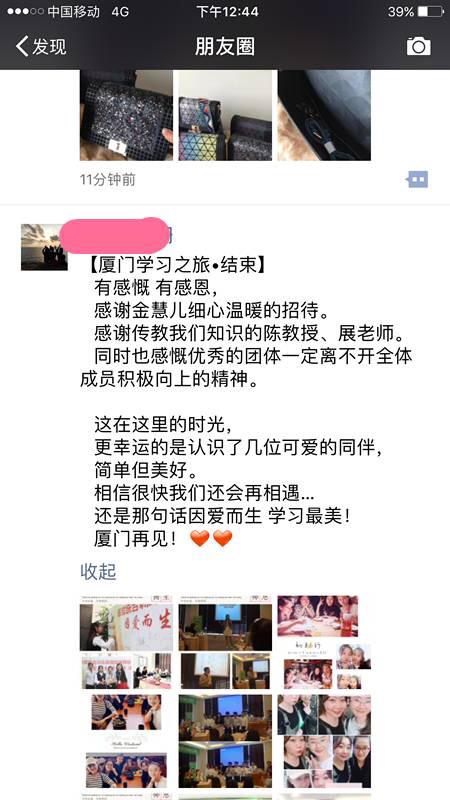Tap the 【厦门学习之旅•结束】 post text
Image resolution: width=450 pixels, height=800 pixels.
[172, 266]
